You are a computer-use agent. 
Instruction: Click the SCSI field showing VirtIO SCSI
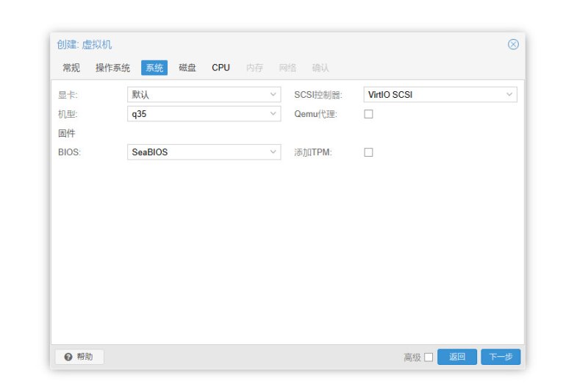pos(440,95)
